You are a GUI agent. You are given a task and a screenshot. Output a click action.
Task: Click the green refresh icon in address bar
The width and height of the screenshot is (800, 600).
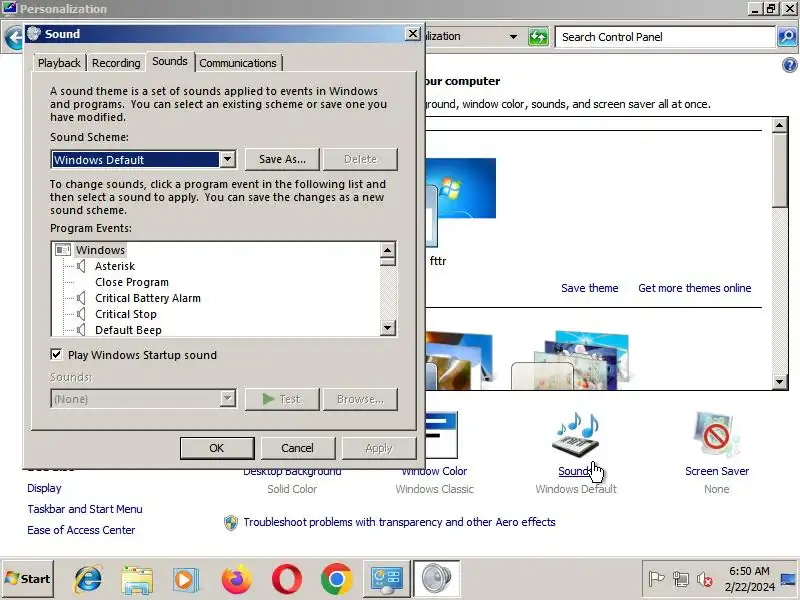pos(538,37)
